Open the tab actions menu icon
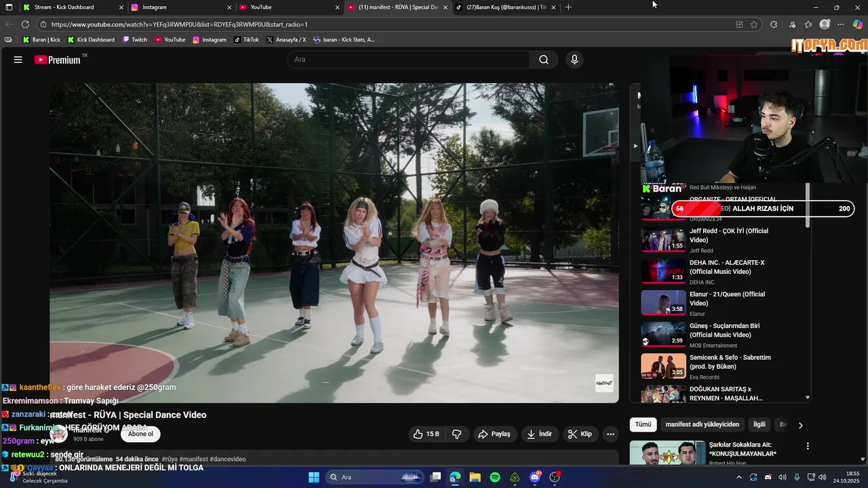The height and width of the screenshot is (488, 868). click(9, 7)
